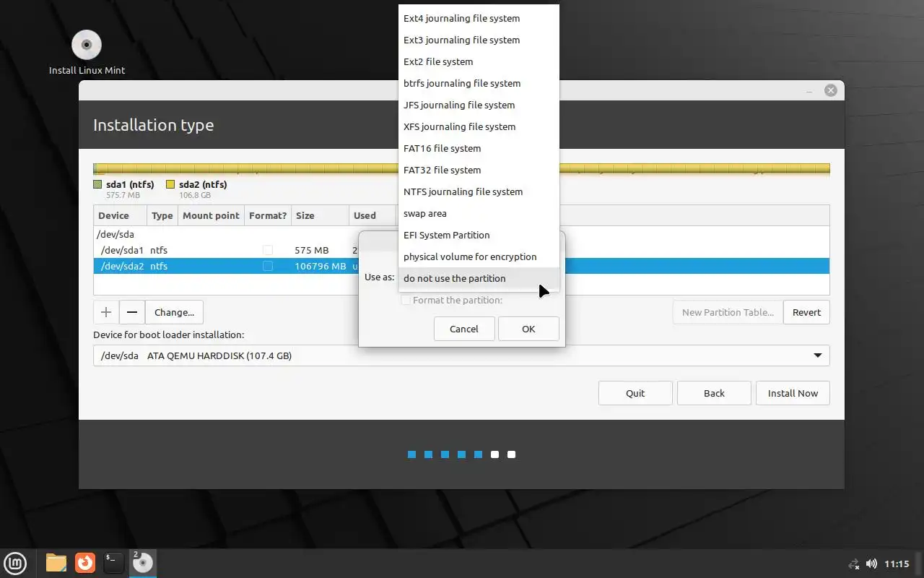Add a new partition with the plus button

tap(106, 312)
